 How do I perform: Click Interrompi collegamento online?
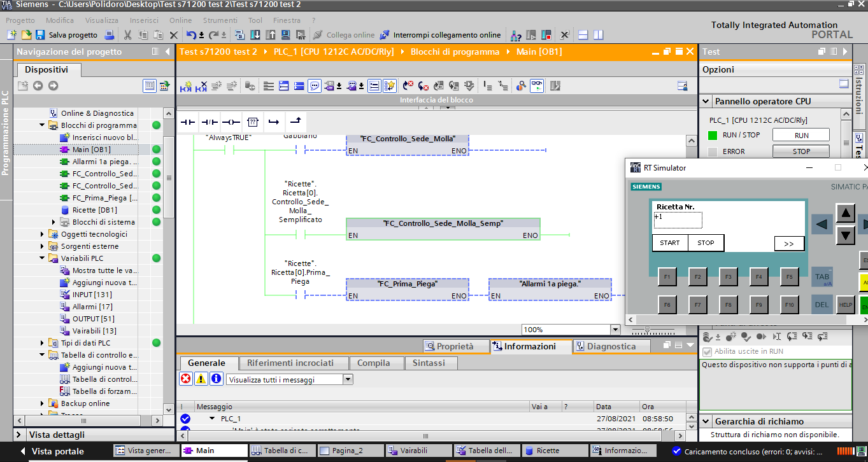point(441,35)
